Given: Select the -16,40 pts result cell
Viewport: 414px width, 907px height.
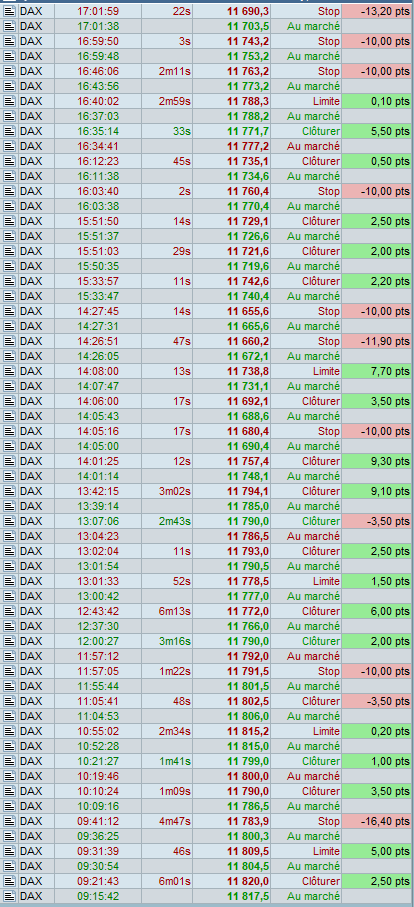Looking at the screenshot, I should pyautogui.click(x=376, y=821).
